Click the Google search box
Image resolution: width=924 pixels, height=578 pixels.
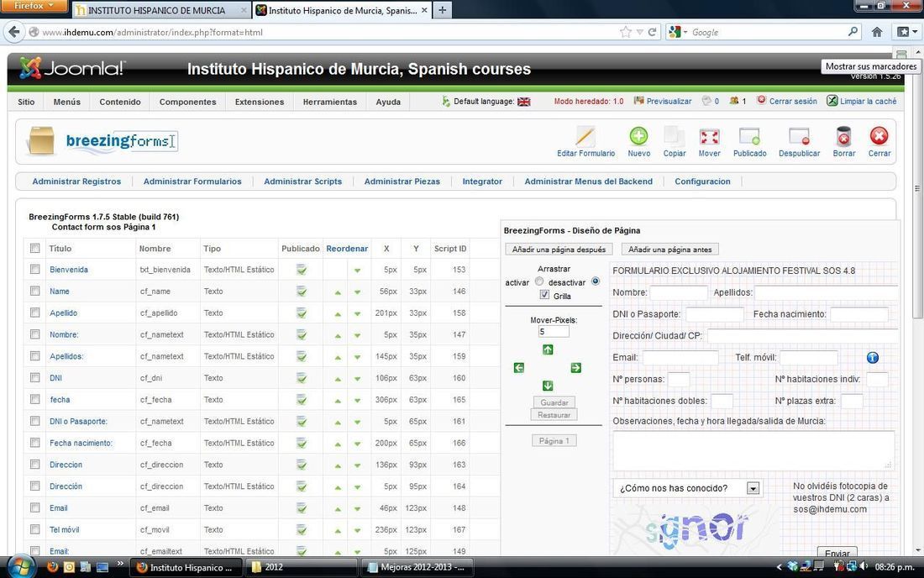coord(768,32)
